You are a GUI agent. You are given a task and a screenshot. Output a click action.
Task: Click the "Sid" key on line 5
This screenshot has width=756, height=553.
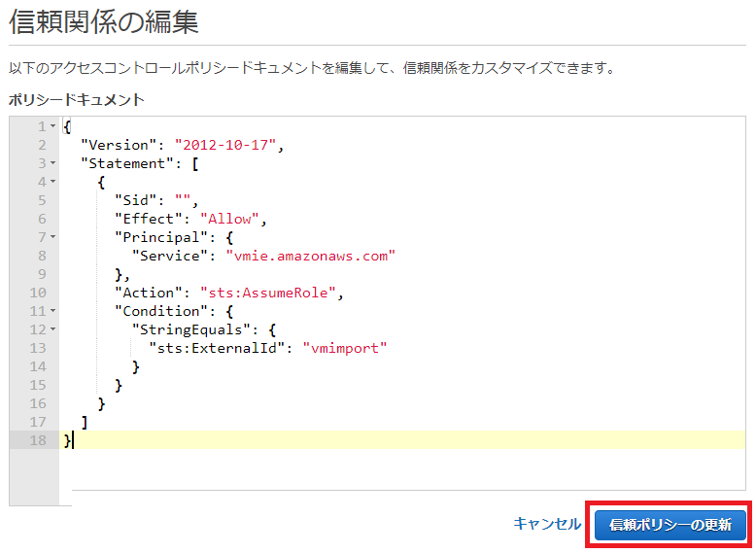(x=136, y=200)
